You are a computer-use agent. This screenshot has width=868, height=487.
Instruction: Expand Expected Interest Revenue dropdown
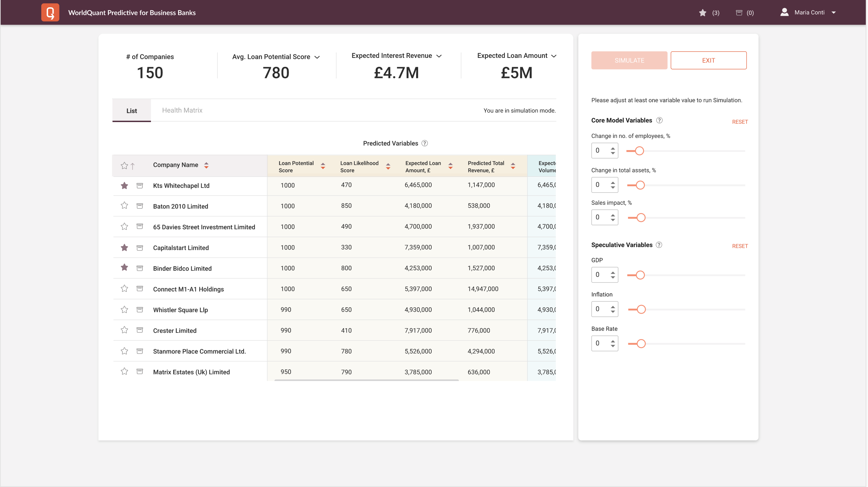point(439,56)
